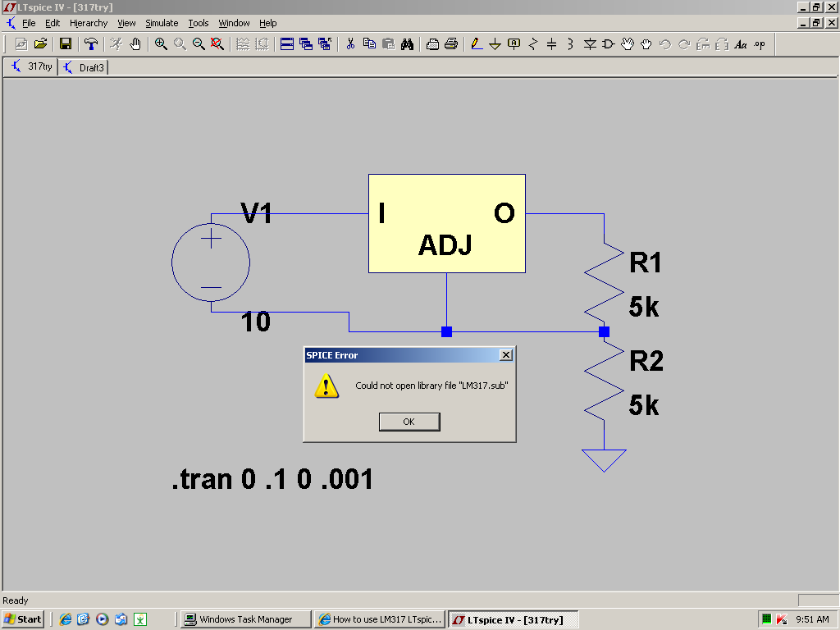The width and height of the screenshot is (840, 630).
Task: Open Control Panel hammer icon
Action: pyautogui.click(x=91, y=44)
